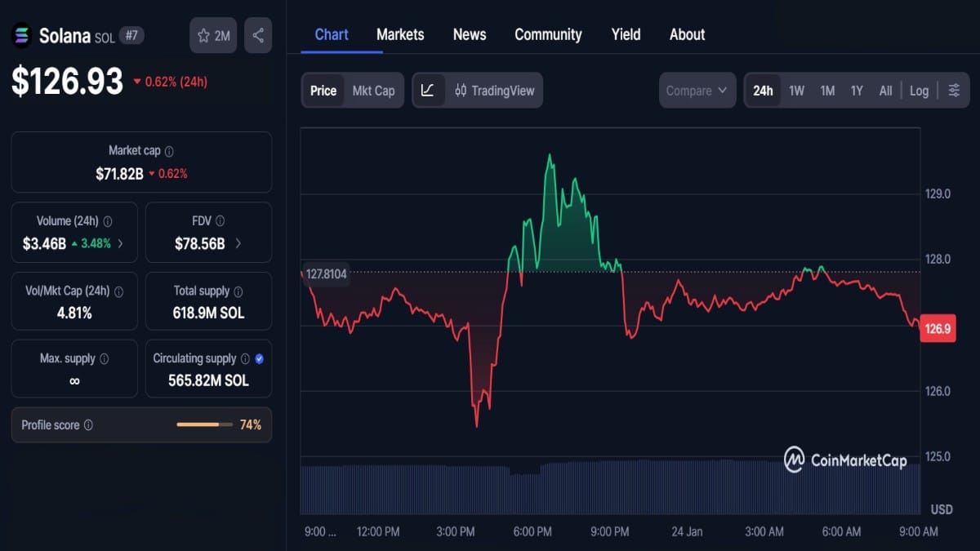Image resolution: width=980 pixels, height=551 pixels.
Task: Click the 74% profile score value
Action: 251,424
